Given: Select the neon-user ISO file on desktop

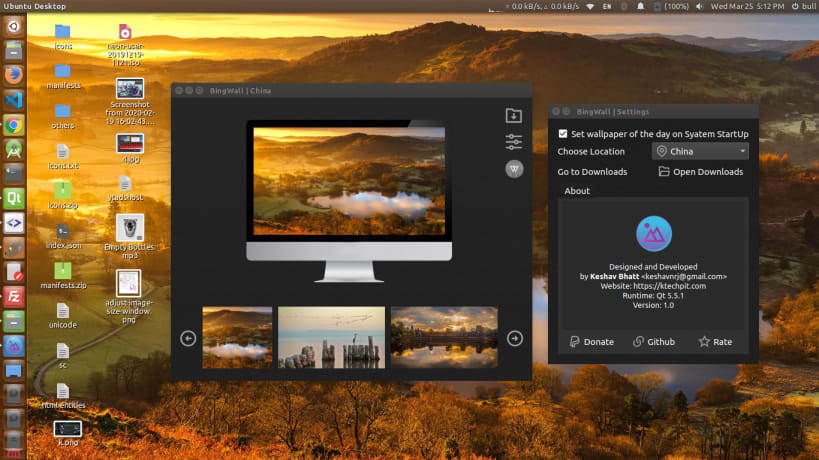Looking at the screenshot, I should click(x=125, y=44).
